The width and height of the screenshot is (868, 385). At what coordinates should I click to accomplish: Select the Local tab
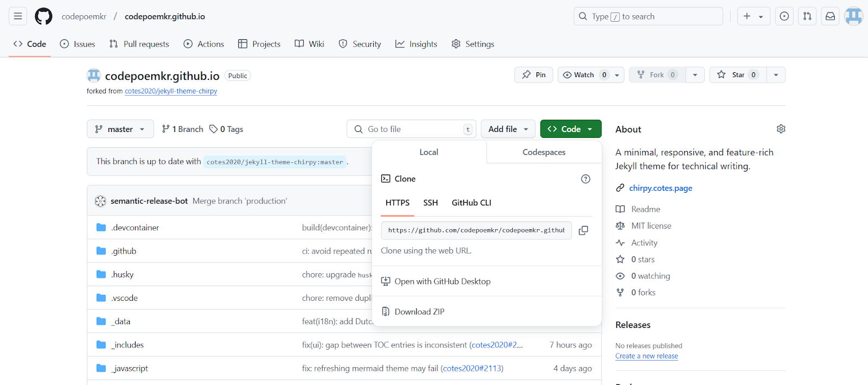pos(429,152)
